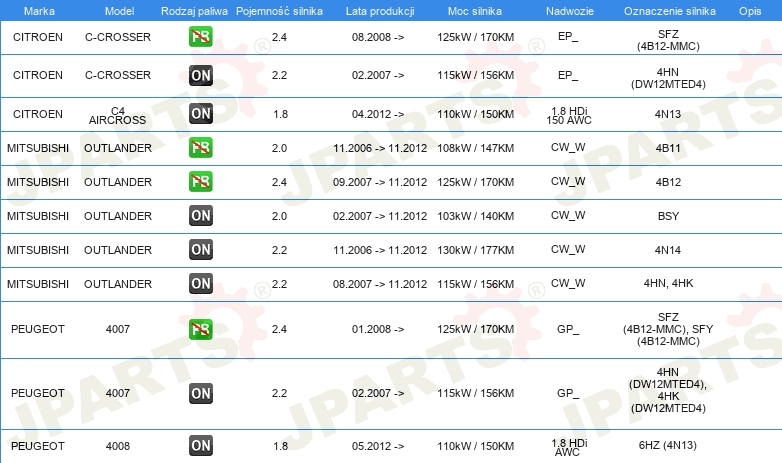Click engine capacity 1.8 in C4 Aircross row
The image size is (782, 463).
(280, 114)
